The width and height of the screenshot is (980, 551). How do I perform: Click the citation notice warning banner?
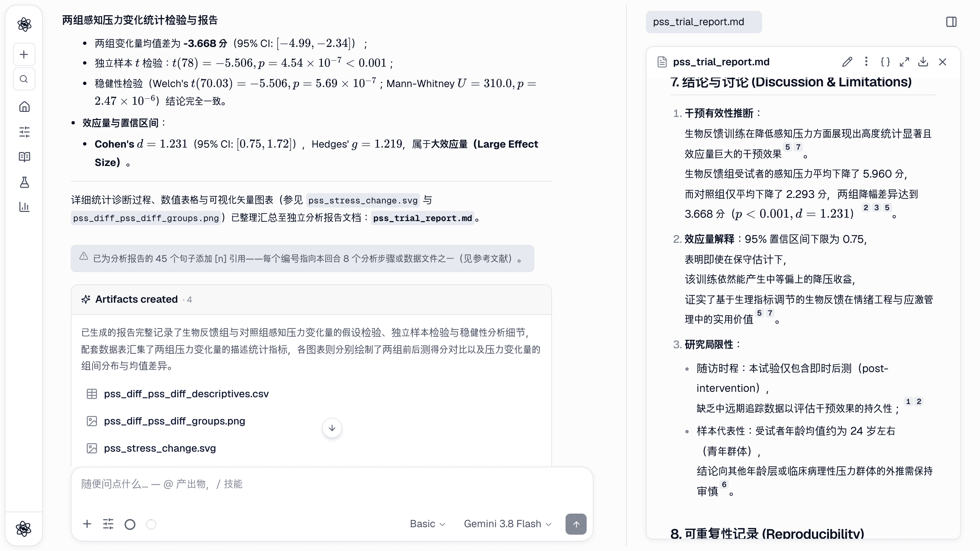pyautogui.click(x=302, y=258)
